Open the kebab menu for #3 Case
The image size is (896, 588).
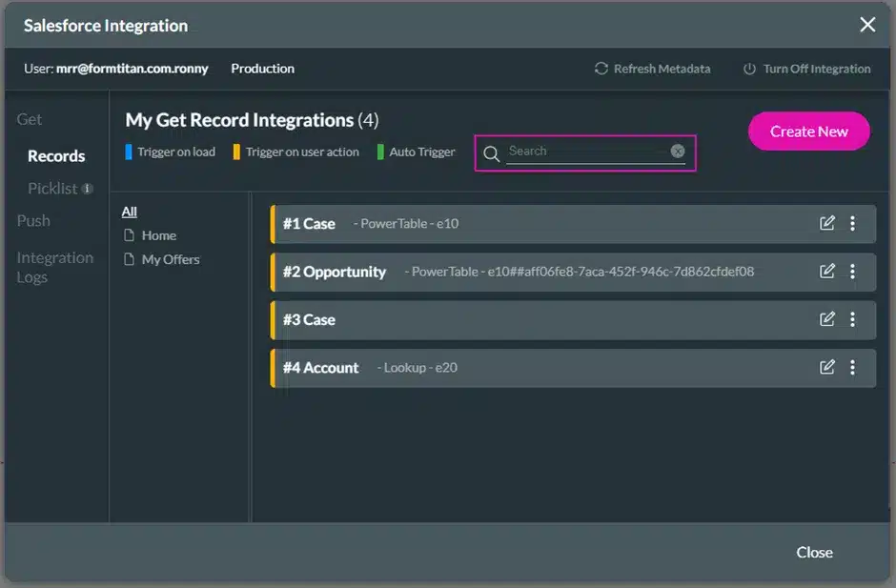pyautogui.click(x=852, y=319)
